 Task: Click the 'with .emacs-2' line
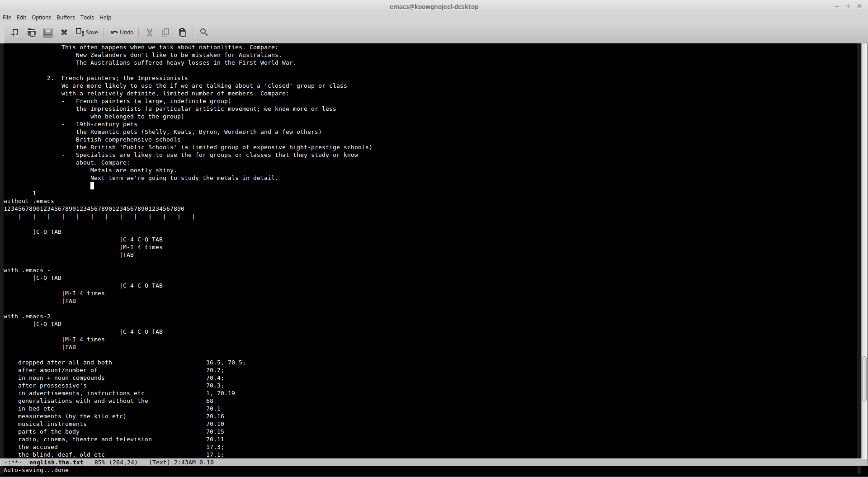point(27,316)
